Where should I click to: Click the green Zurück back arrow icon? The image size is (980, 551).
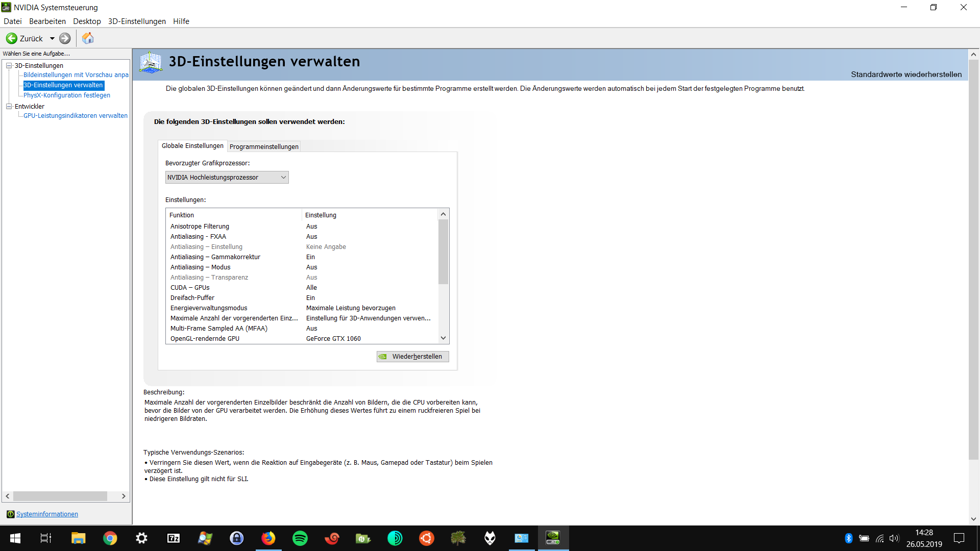[12, 38]
